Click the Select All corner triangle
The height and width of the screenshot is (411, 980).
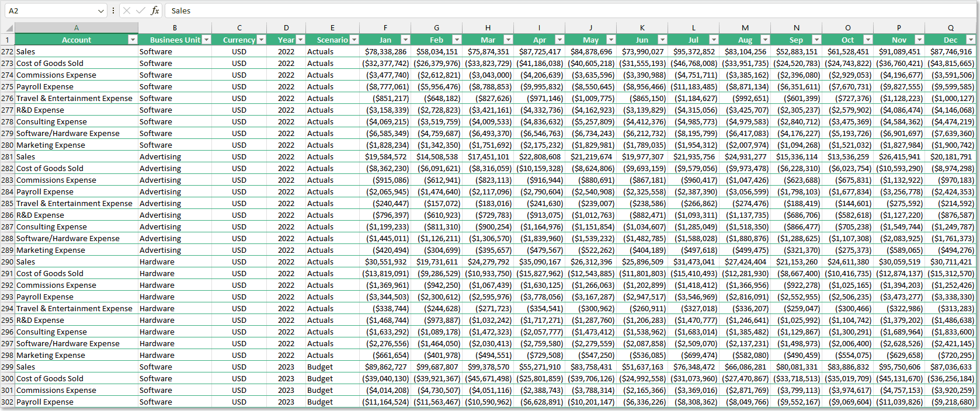click(9, 27)
